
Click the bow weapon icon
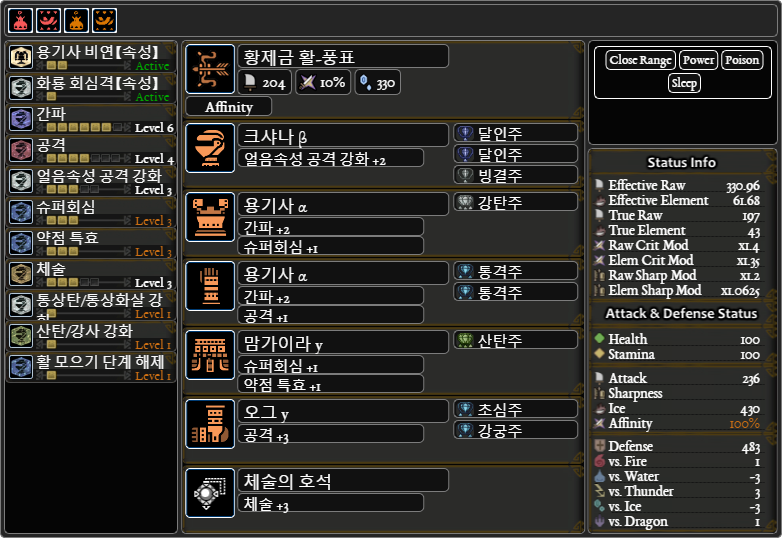point(210,69)
